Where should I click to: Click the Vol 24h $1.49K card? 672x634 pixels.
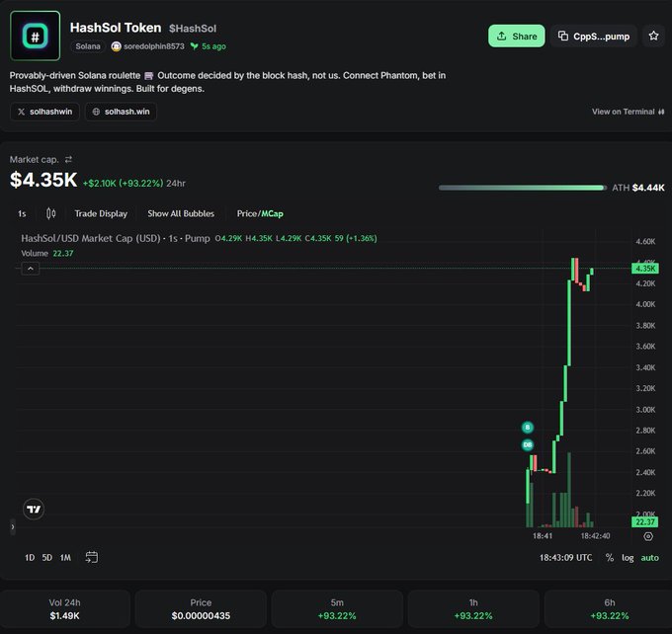click(64, 609)
